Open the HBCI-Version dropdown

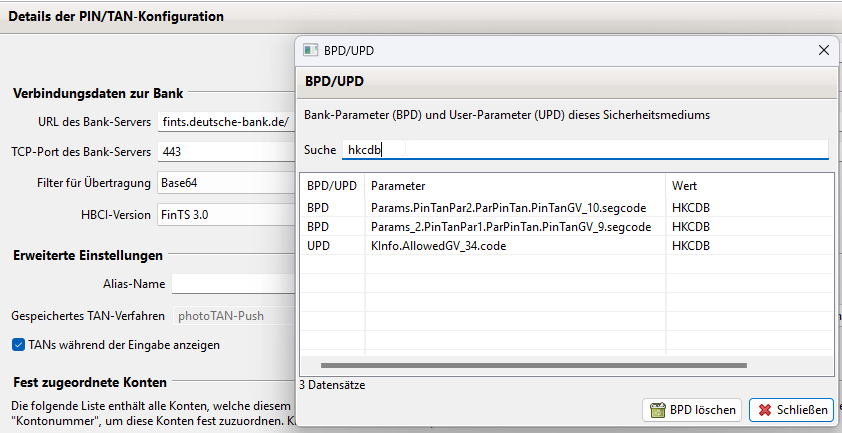(x=225, y=214)
